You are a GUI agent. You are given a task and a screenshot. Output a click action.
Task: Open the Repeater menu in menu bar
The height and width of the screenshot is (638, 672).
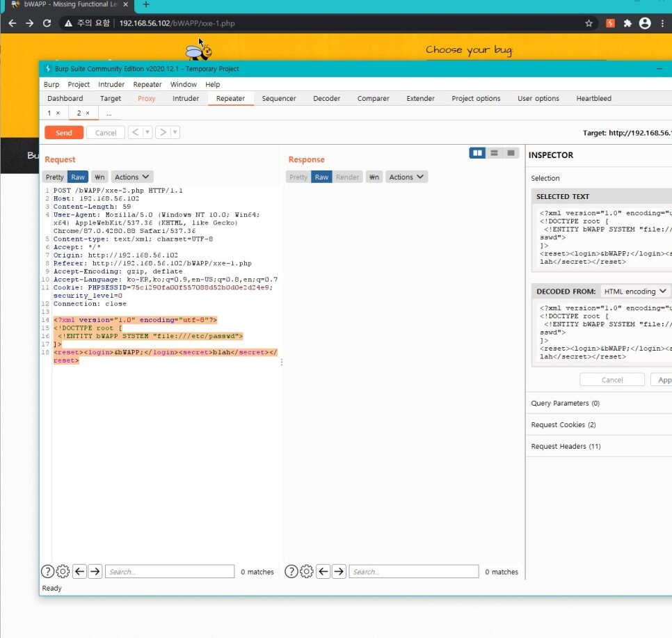[x=147, y=84]
